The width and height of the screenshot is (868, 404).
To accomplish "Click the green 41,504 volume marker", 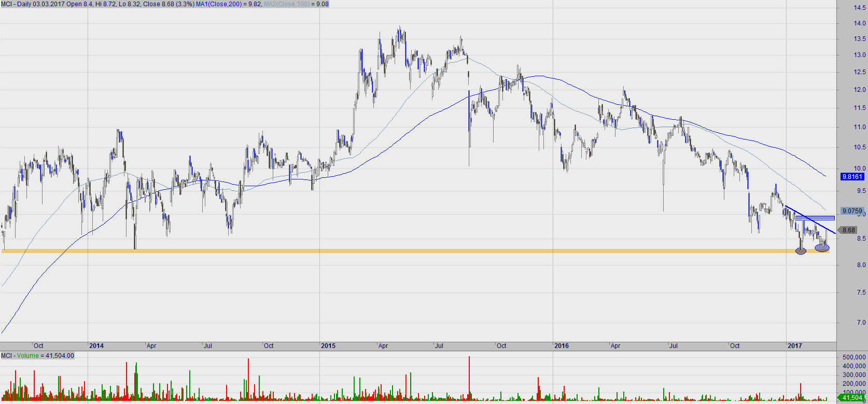I will point(852,398).
